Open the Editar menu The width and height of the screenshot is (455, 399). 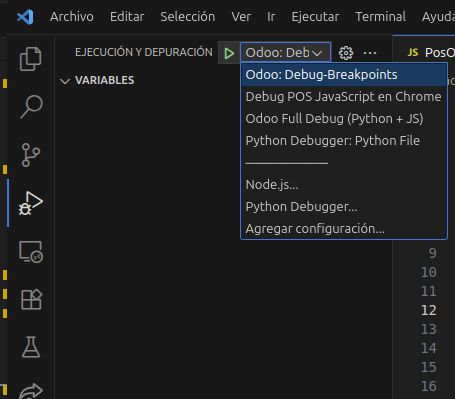tap(127, 17)
